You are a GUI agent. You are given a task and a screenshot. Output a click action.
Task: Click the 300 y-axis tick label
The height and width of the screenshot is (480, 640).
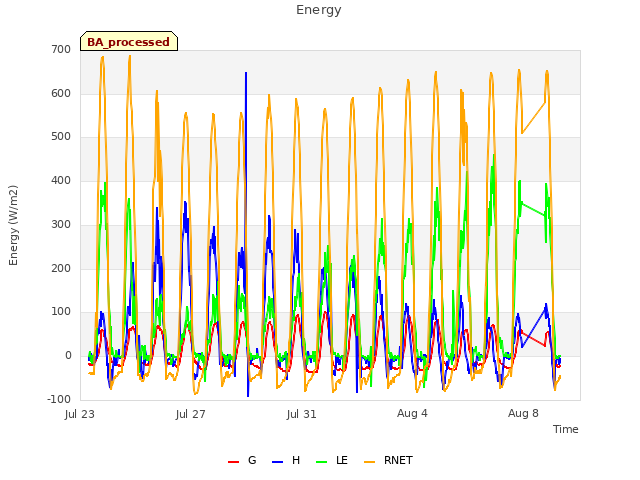click(61, 224)
